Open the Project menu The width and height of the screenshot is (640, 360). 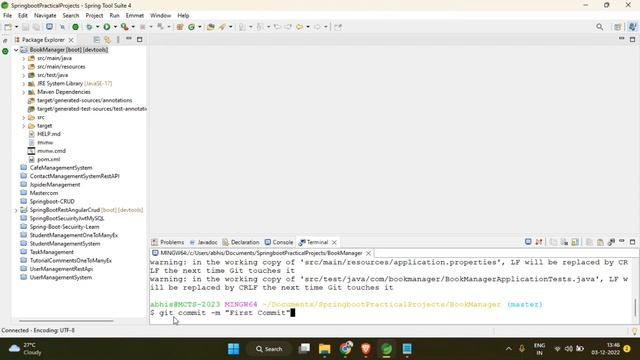pyautogui.click(x=94, y=16)
